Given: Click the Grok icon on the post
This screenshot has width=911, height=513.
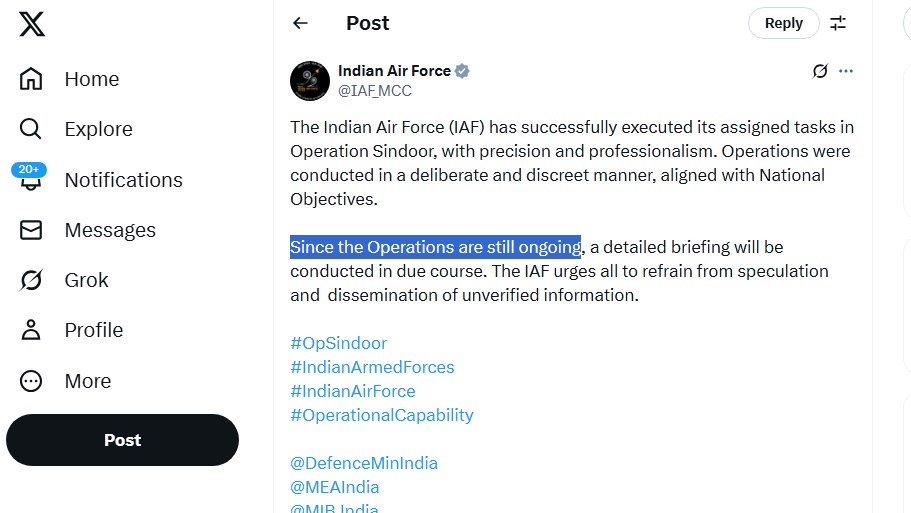Looking at the screenshot, I should (820, 71).
